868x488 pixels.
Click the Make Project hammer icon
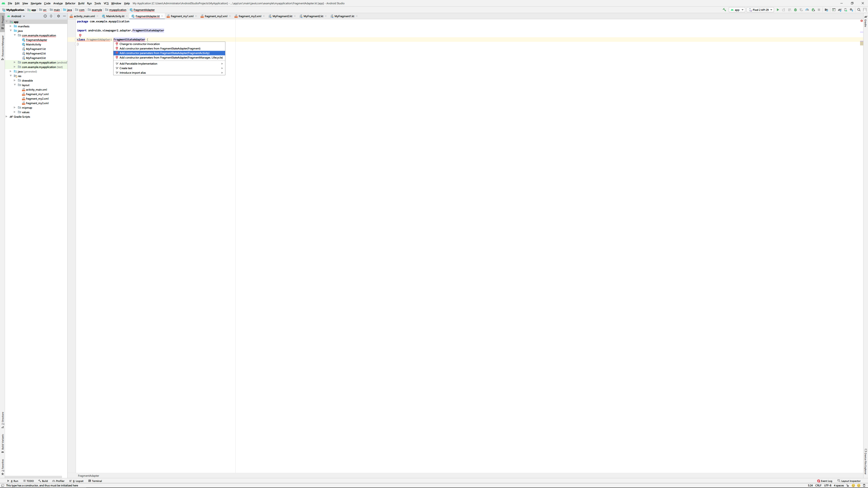tap(724, 10)
